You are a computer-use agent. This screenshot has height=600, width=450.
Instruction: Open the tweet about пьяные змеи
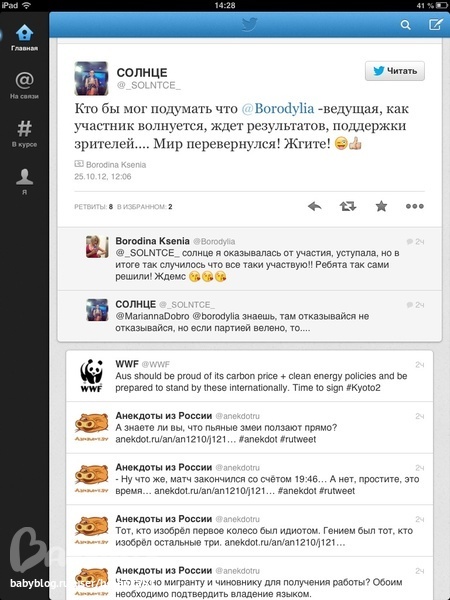click(249, 428)
